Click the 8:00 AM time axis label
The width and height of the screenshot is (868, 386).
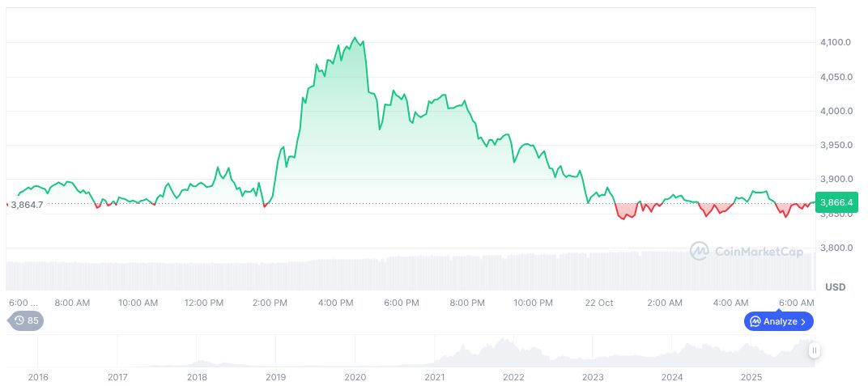(x=72, y=303)
